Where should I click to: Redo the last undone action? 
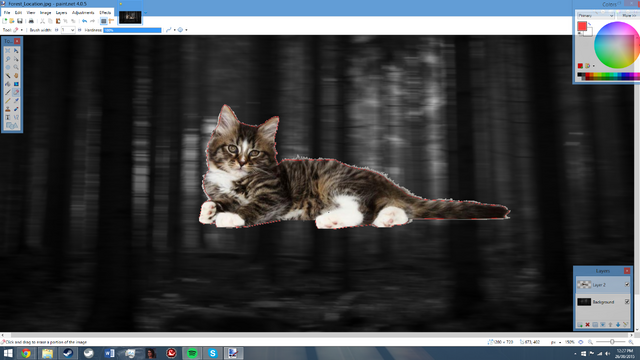(93, 21)
